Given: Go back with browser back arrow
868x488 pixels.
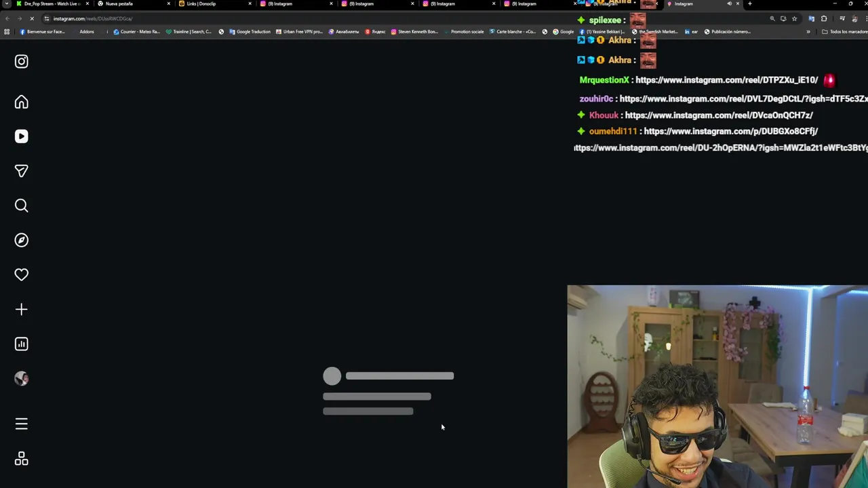Looking at the screenshot, I should tap(7, 18).
